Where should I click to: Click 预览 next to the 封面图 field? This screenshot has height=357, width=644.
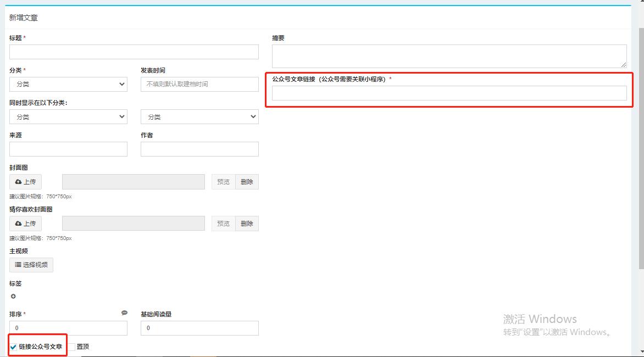[x=223, y=182]
